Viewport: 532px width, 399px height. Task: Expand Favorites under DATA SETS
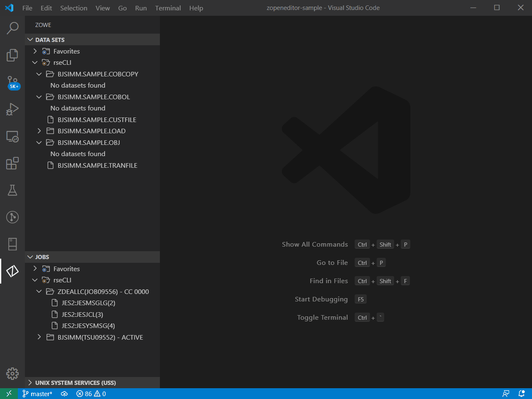point(35,51)
